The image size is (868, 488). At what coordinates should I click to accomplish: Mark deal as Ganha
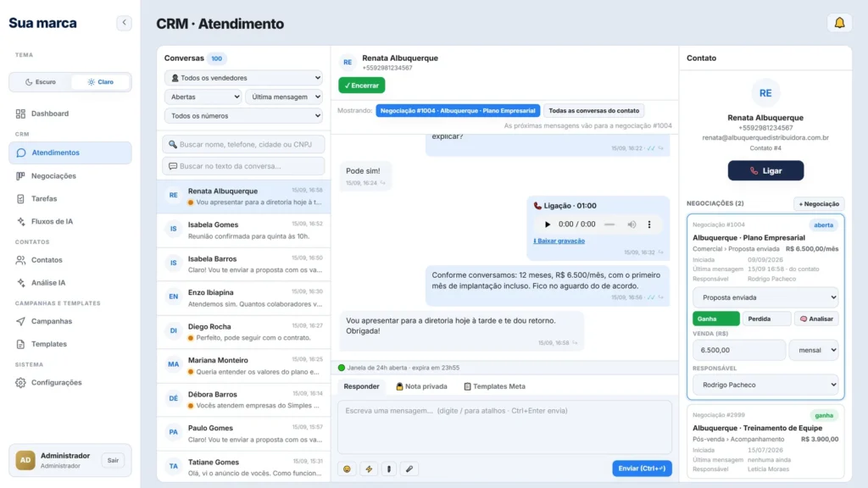tap(715, 319)
